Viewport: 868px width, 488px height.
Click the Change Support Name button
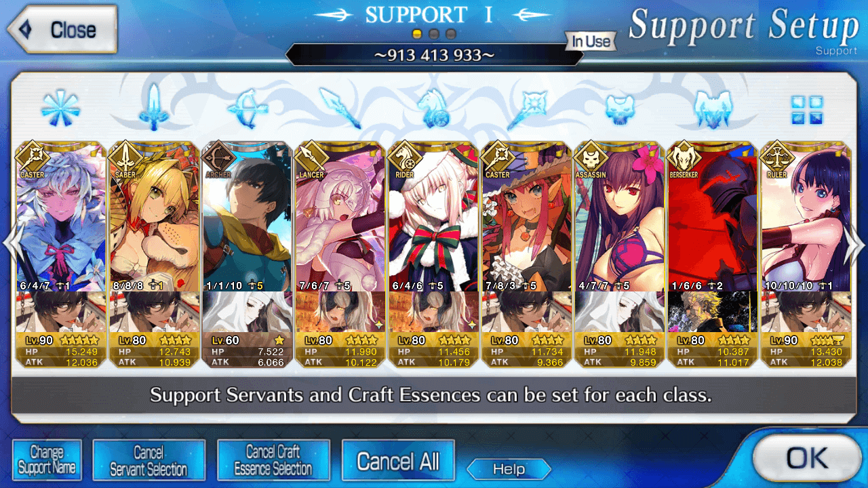point(47,460)
